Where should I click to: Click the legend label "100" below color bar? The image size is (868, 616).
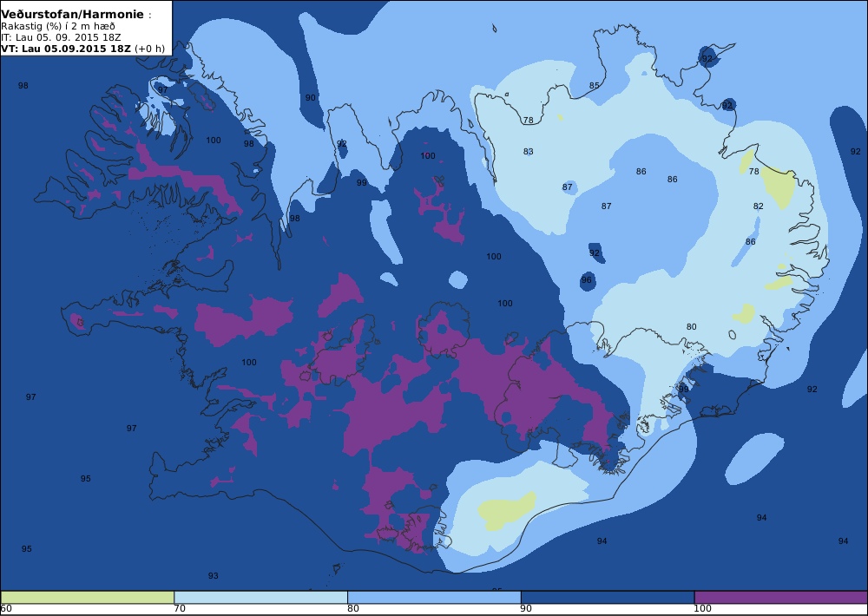coord(702,609)
